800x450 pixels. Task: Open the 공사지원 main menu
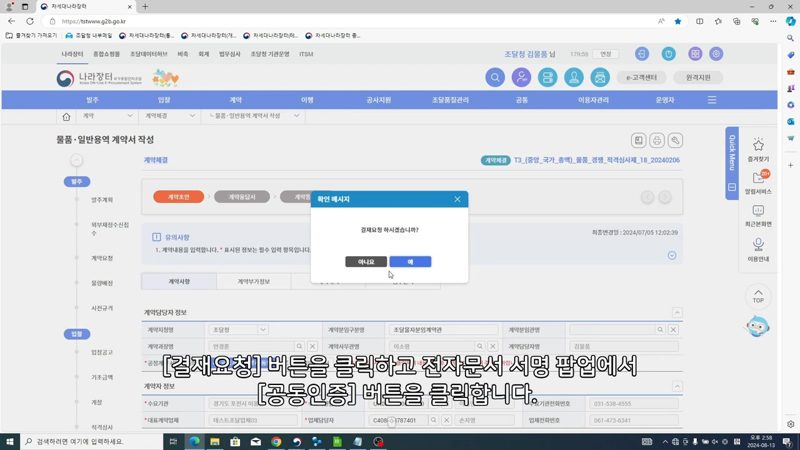pyautogui.click(x=379, y=100)
